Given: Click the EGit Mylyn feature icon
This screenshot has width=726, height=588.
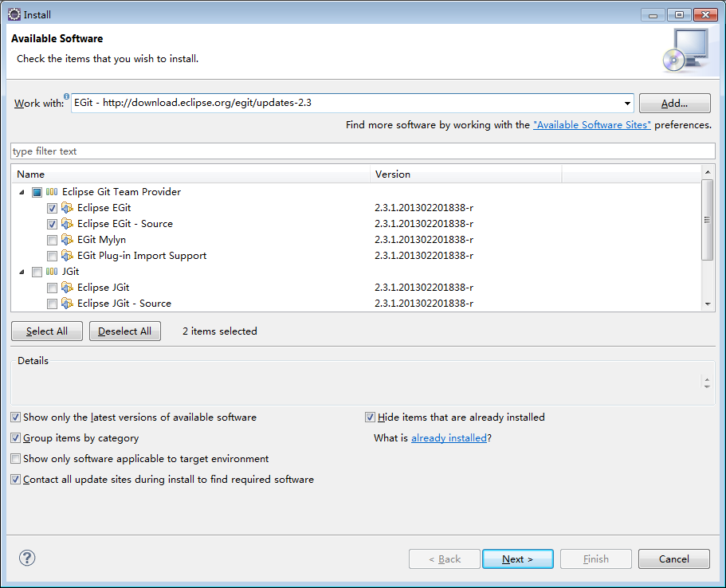Looking at the screenshot, I should point(67,240).
